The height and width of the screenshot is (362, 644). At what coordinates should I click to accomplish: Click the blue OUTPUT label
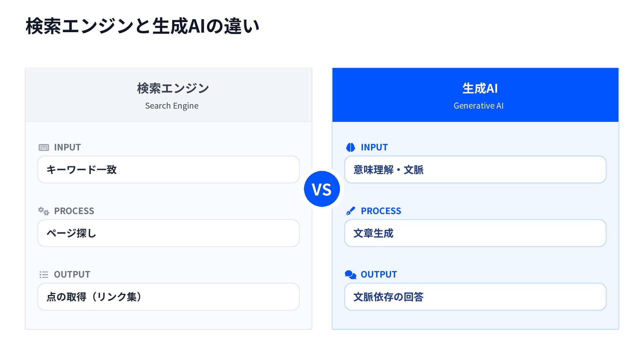[379, 275]
